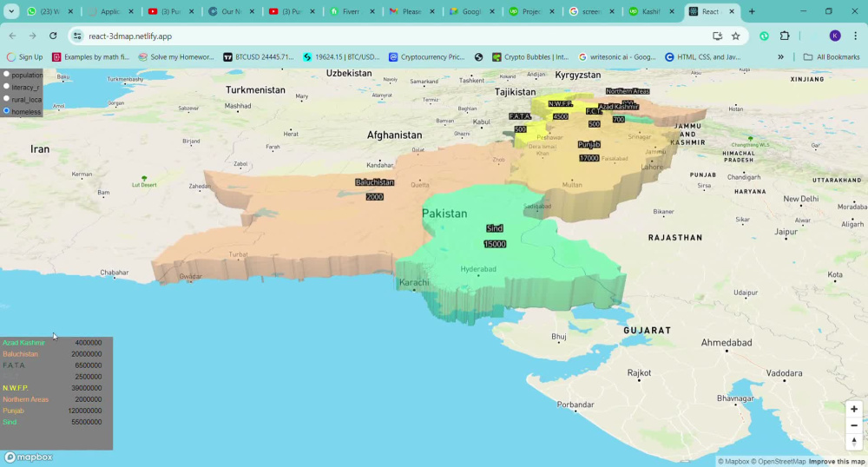Viewport: 868px width, 467px height.
Task: Open HTML, CSS, and JavaScript bookmark
Action: (703, 57)
